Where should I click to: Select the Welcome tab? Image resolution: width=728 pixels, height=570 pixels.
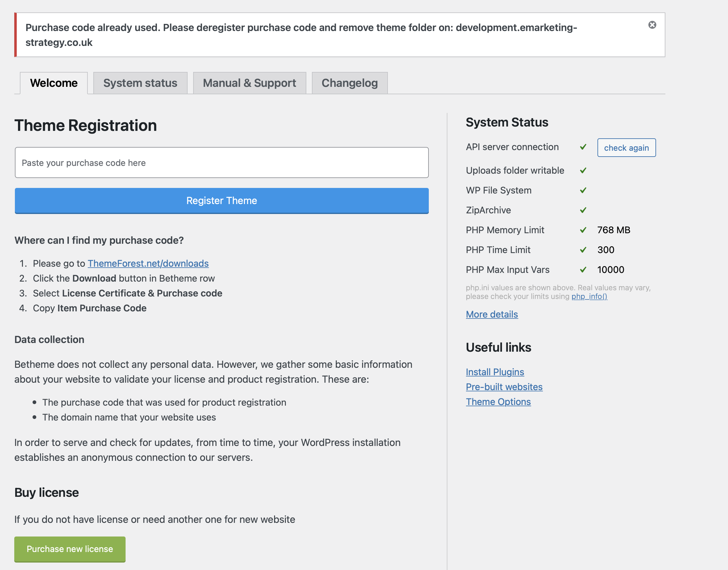(54, 83)
